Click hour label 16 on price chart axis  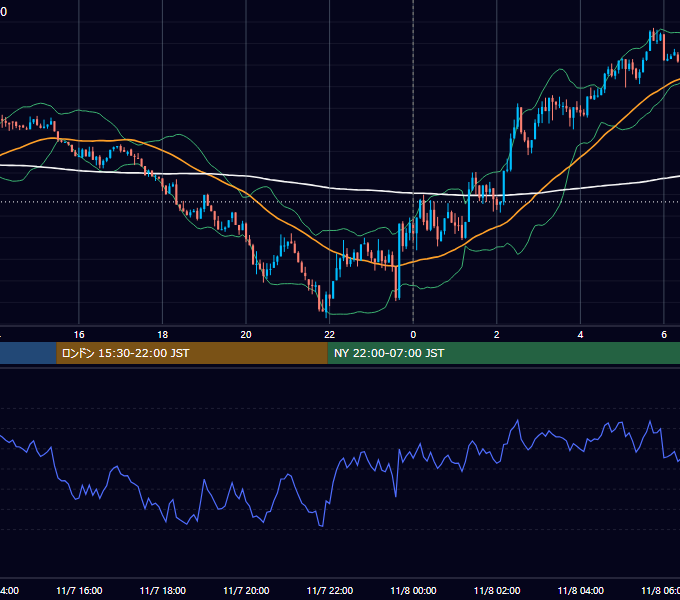[x=79, y=335]
